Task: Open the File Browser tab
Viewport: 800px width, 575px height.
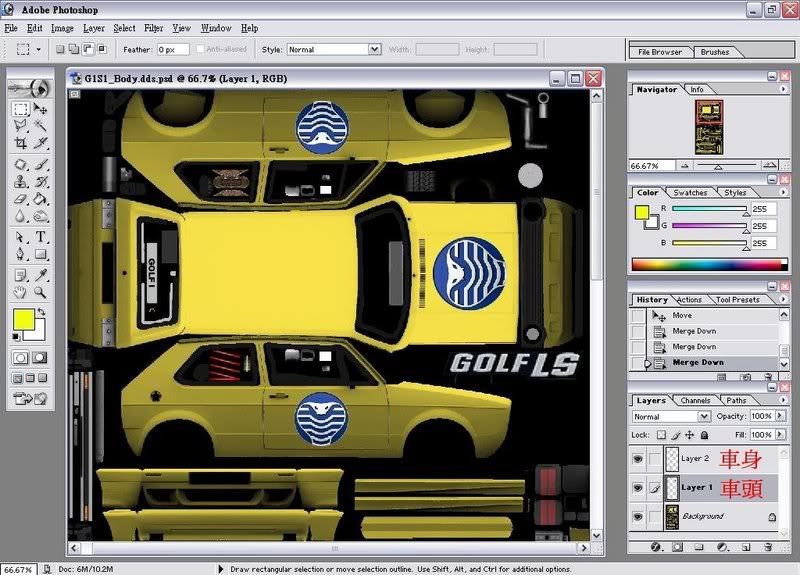Action: click(x=660, y=52)
